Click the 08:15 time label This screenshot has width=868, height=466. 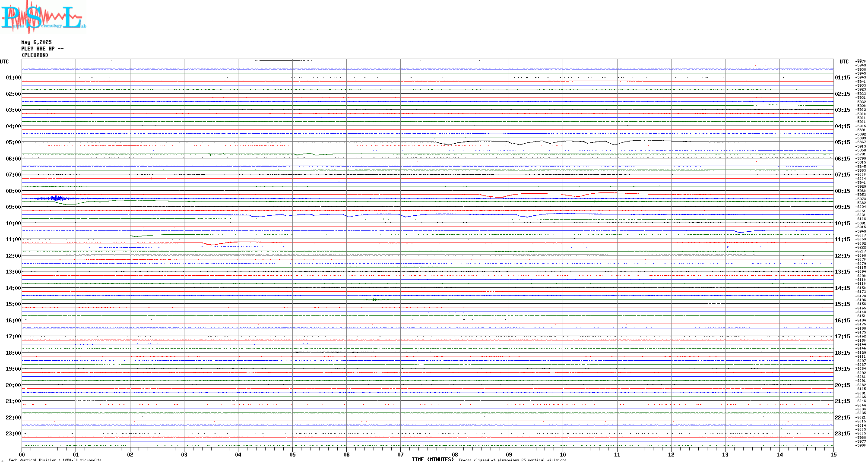pyautogui.click(x=843, y=191)
